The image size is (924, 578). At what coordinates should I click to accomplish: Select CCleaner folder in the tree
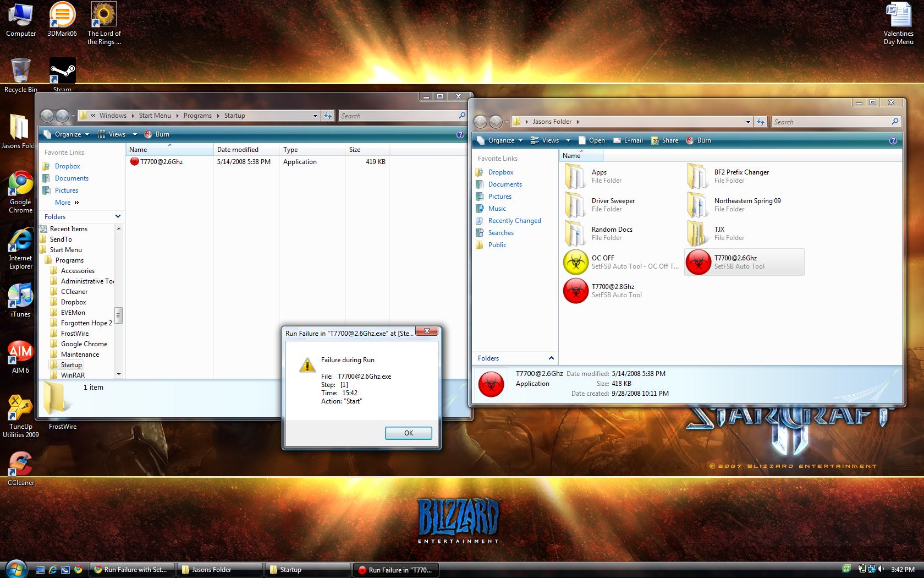(74, 292)
